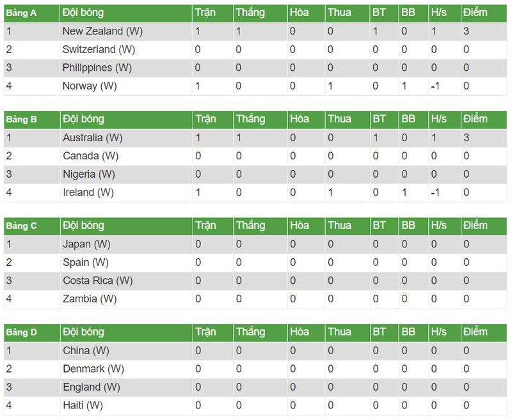Select Canada (W) in Group B
This screenshot has width=512, height=420.
click(x=91, y=155)
